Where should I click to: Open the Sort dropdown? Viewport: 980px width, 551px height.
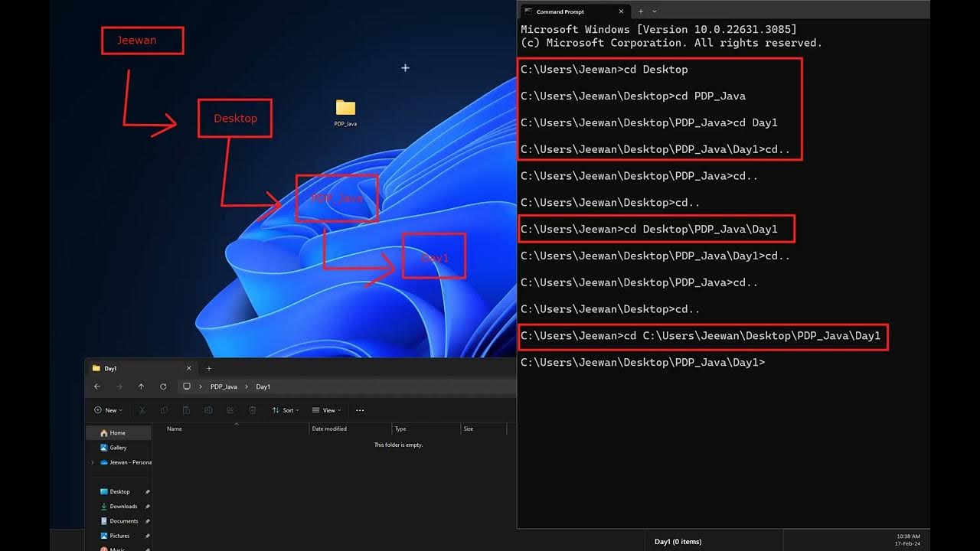pyautogui.click(x=286, y=410)
